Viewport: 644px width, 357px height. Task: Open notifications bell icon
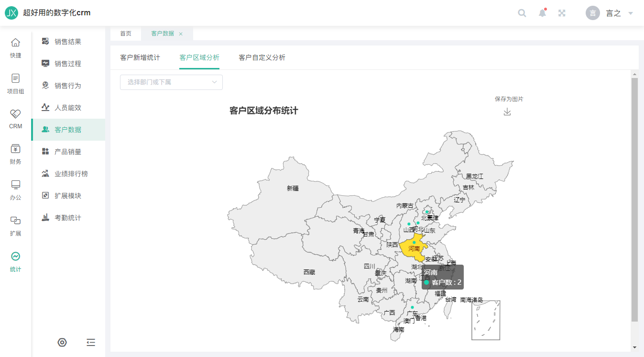[542, 13]
